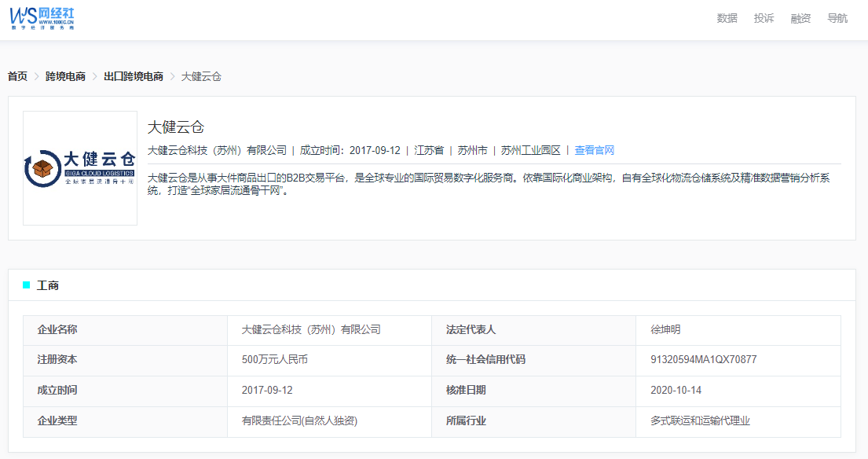The width and height of the screenshot is (868, 459).
Task: Click the 网经社 site logo
Action: coord(42,19)
